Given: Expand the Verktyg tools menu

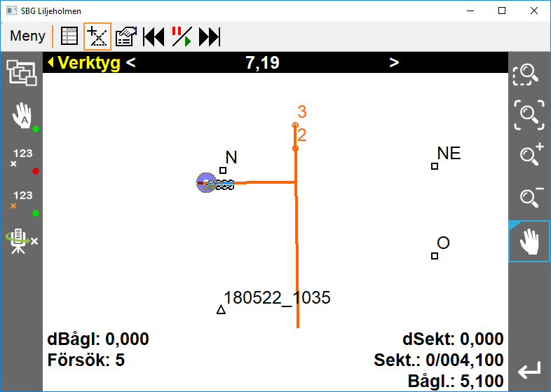Looking at the screenshot, I should (83, 63).
